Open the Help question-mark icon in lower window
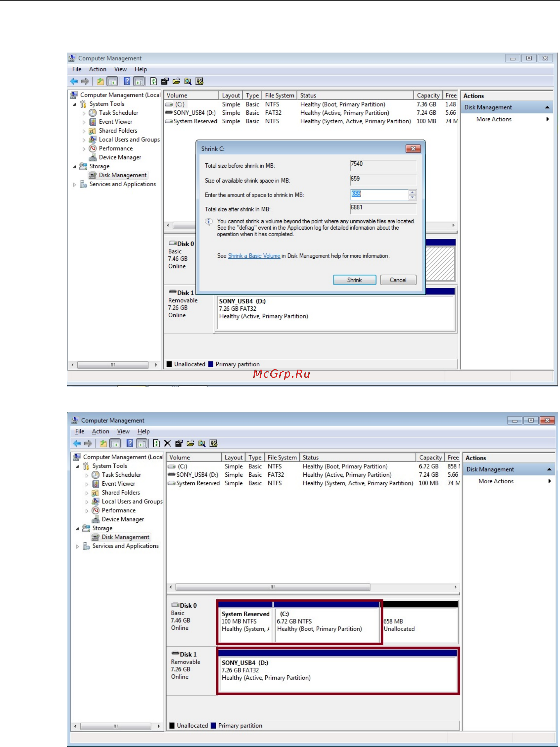560x747 pixels. coord(130,444)
